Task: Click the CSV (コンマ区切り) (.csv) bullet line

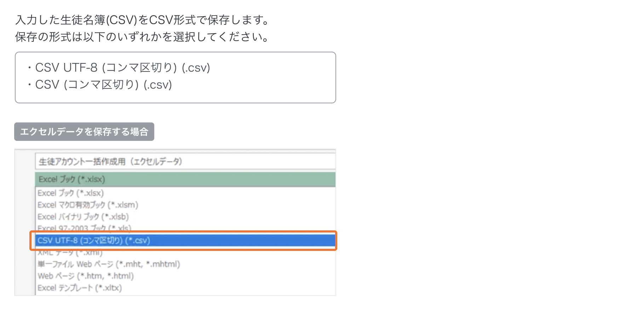Action: pyautogui.click(x=103, y=85)
